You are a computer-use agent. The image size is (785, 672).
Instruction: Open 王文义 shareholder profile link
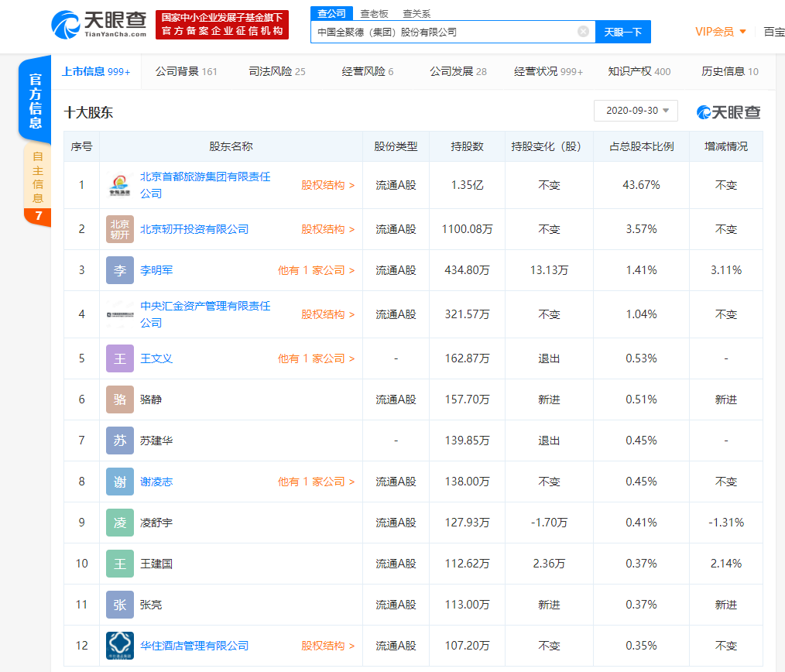156,358
